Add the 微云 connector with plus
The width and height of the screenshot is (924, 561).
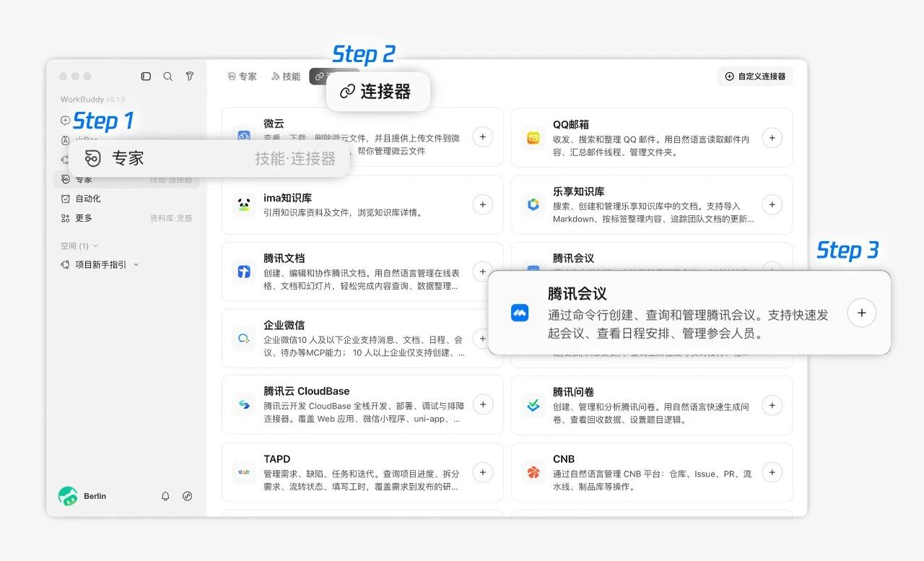pos(483,136)
